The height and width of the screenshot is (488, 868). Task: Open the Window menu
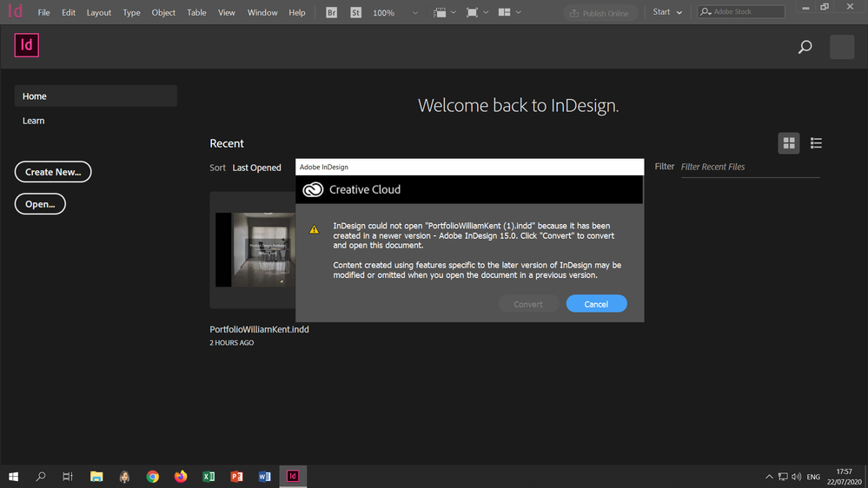(x=262, y=12)
